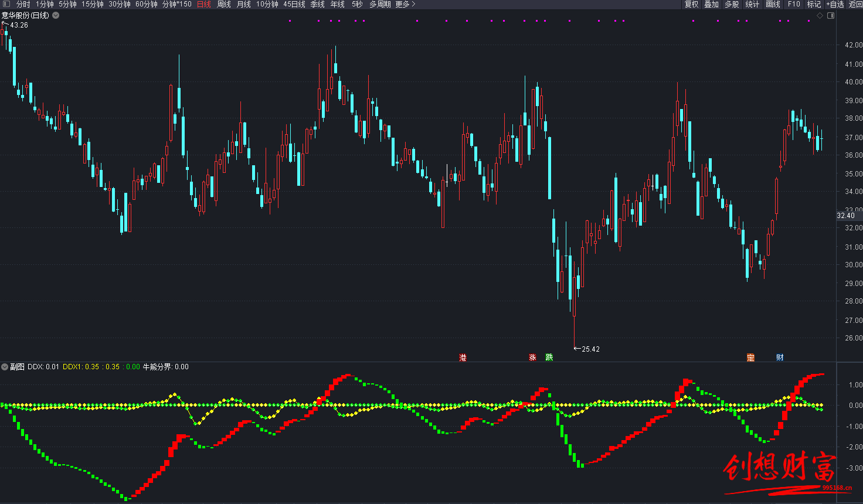Viewport: 863px width, 504px height.
Task: Click the 牛熊分界: 0.00 label
Action: (166, 367)
